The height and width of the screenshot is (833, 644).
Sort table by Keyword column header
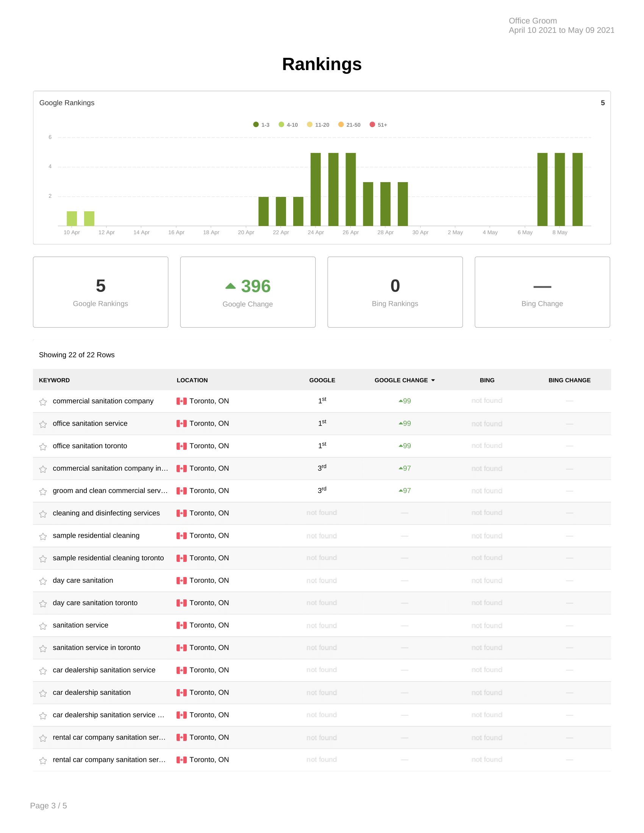click(x=54, y=380)
